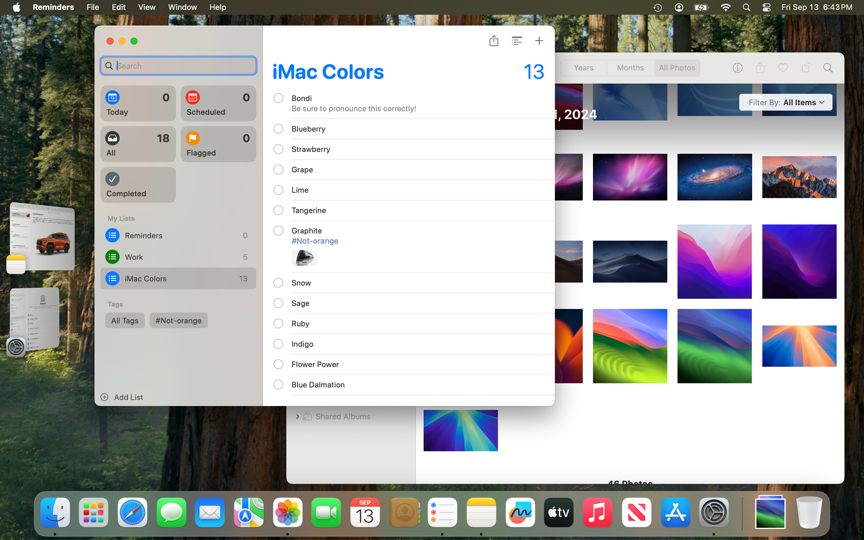Open Spotlight search in menu bar

coord(746,7)
